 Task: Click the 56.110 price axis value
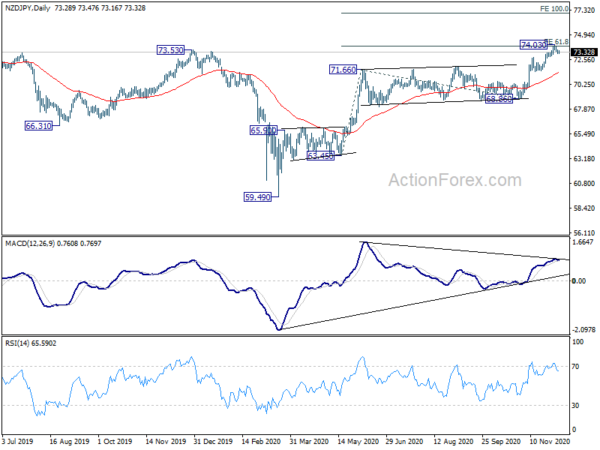click(584, 233)
